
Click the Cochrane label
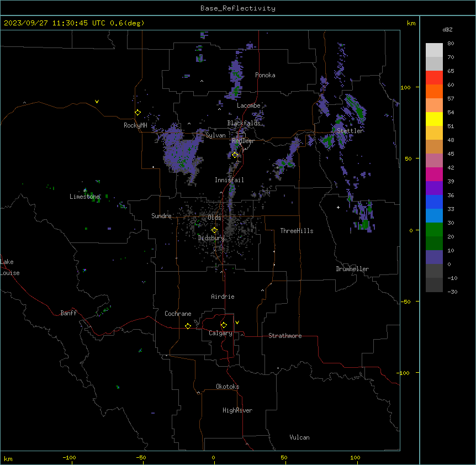(178, 314)
